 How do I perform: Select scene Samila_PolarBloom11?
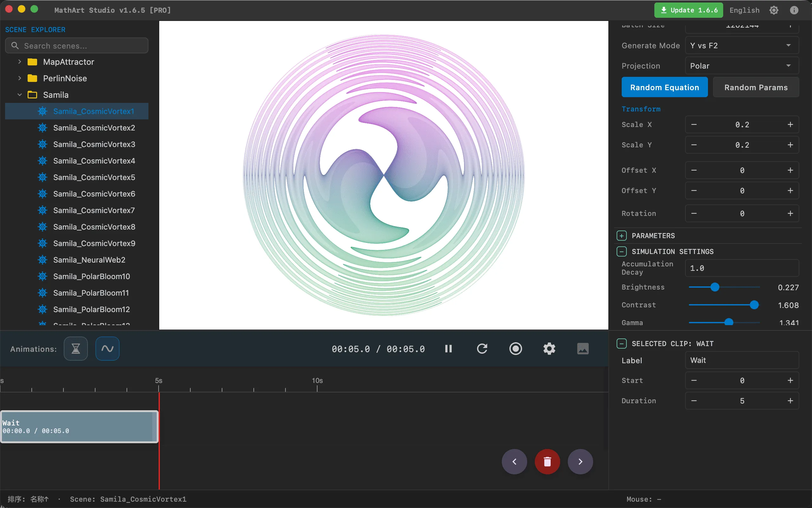click(76, 293)
